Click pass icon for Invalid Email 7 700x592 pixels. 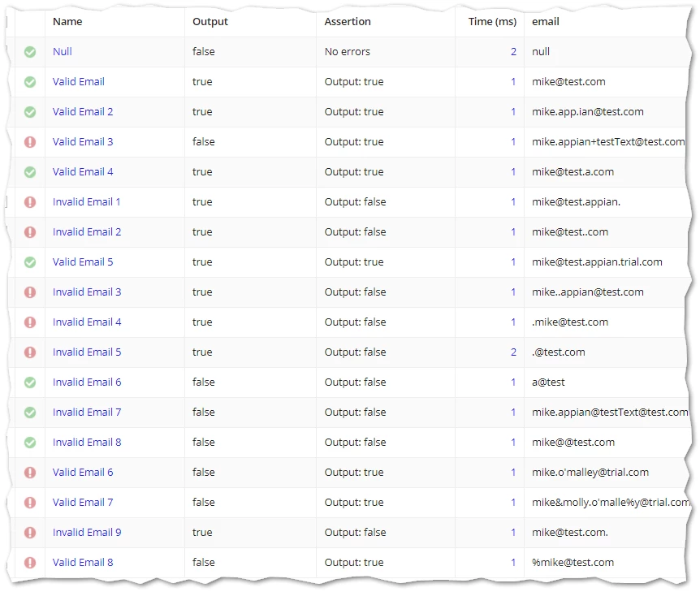30,413
